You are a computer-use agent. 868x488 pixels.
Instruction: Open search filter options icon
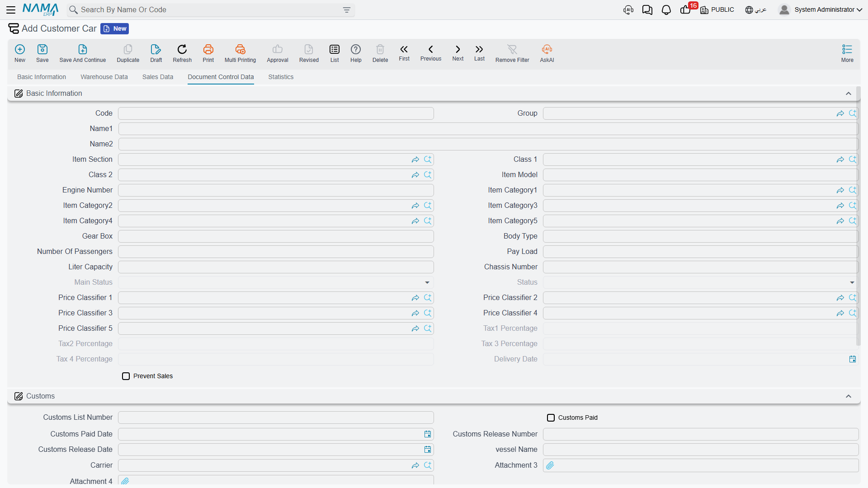click(x=347, y=10)
